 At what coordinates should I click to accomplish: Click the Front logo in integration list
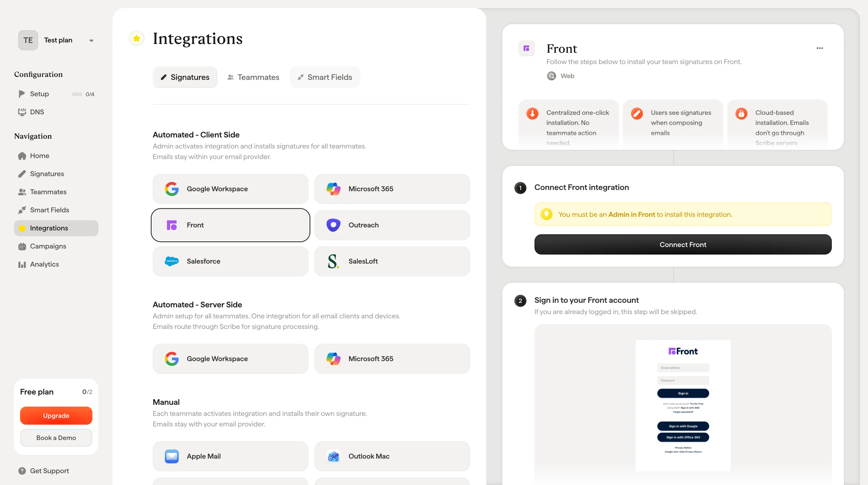click(x=172, y=225)
